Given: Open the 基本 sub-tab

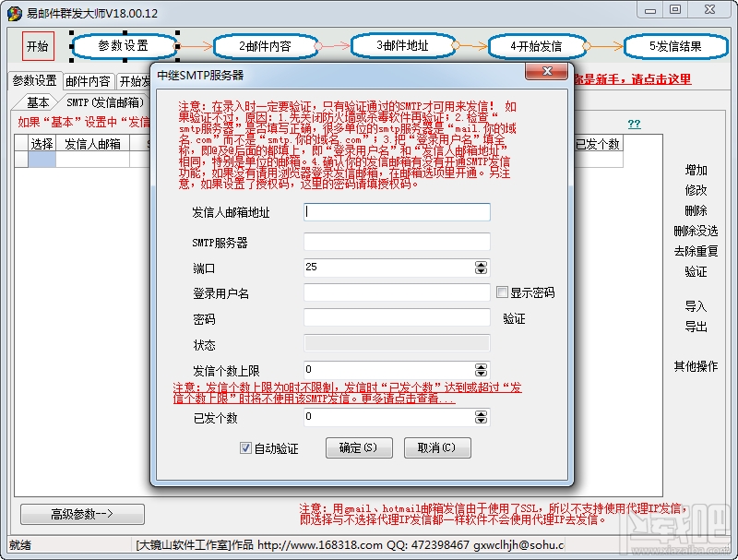Looking at the screenshot, I should [x=38, y=102].
